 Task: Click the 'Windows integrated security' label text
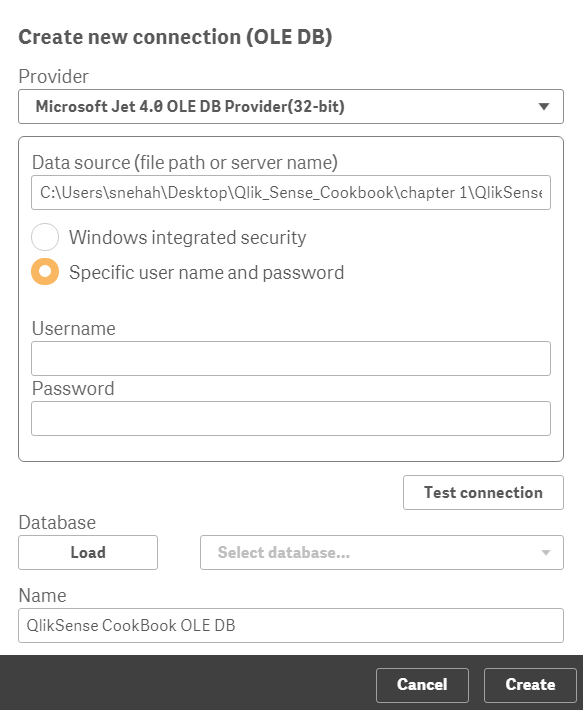(187, 237)
